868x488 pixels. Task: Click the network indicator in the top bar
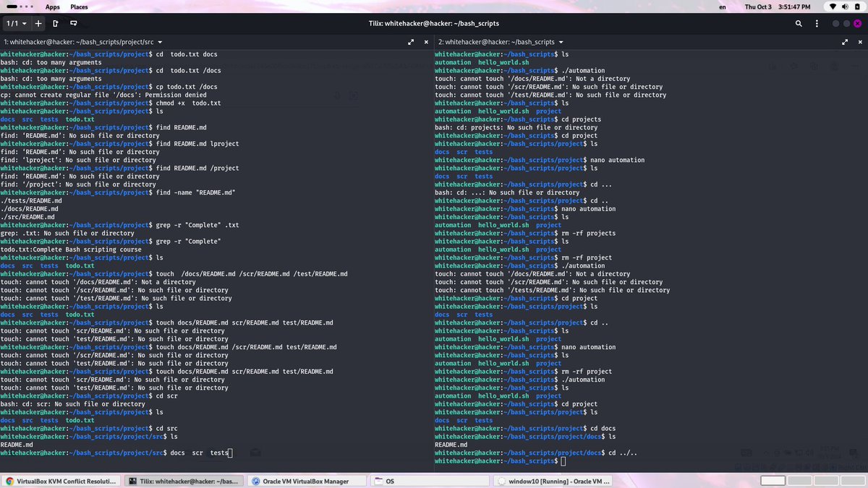point(833,7)
